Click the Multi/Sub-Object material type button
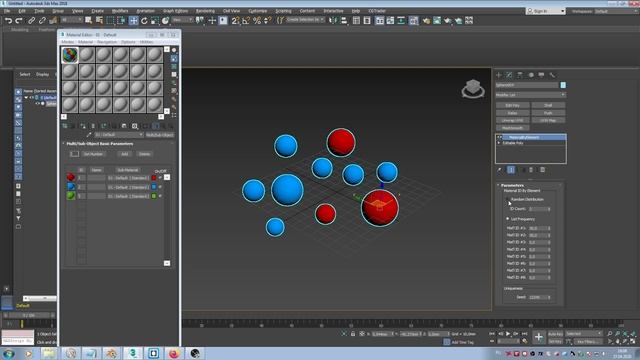Image resolution: width=640 pixels, height=360 pixels. point(160,135)
